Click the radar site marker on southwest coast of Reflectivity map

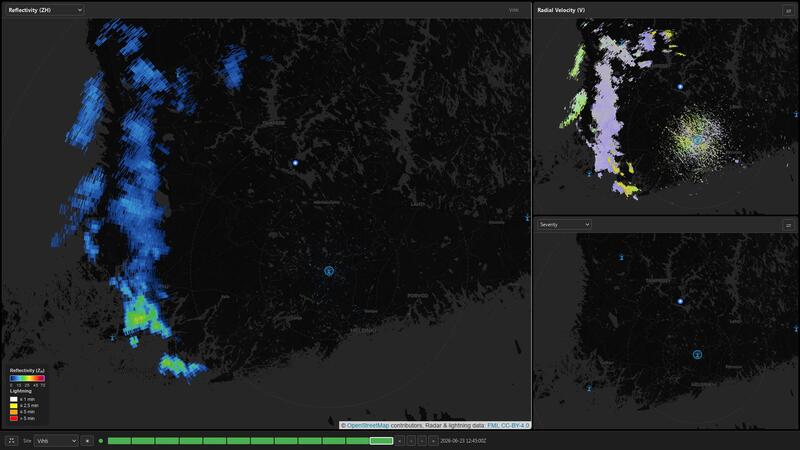pyautogui.click(x=113, y=338)
